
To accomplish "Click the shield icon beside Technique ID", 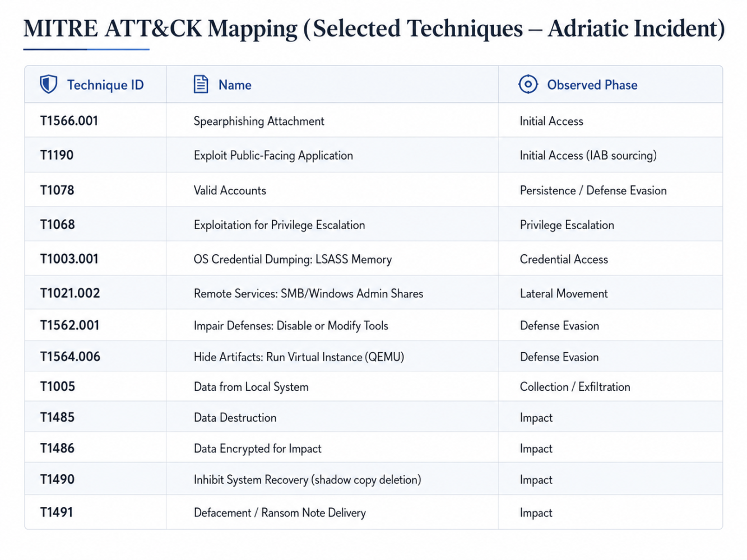I will coord(49,85).
